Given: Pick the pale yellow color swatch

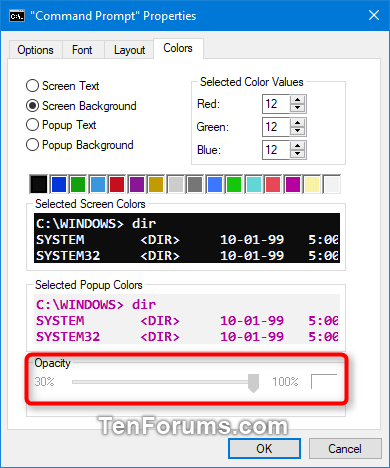Looking at the screenshot, I should (x=312, y=184).
